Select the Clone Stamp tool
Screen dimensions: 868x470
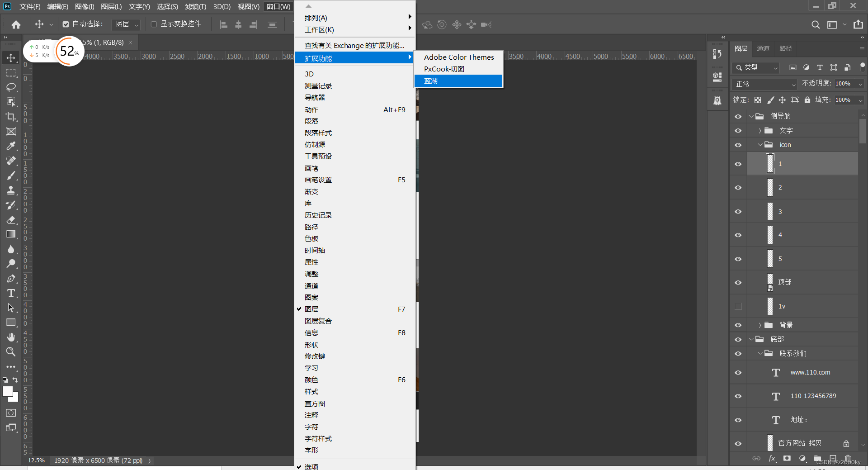[x=11, y=190]
